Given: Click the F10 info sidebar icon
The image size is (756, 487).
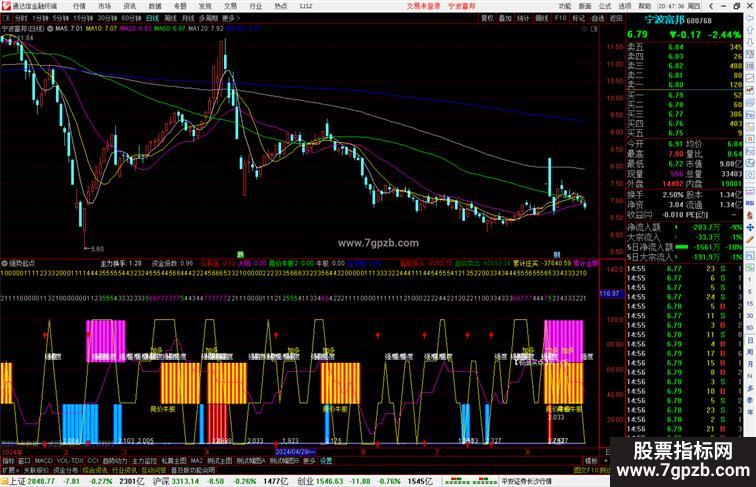Looking at the screenshot, I should (750, 115).
